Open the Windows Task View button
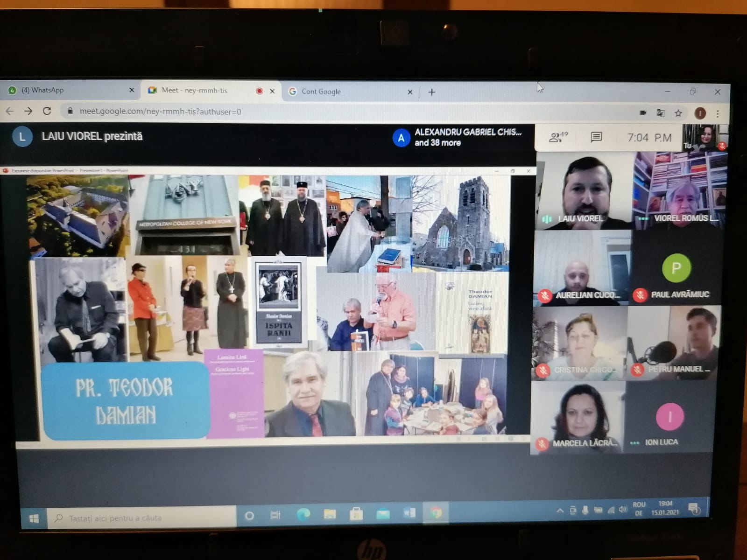Image resolution: width=747 pixels, height=560 pixels. [275, 515]
